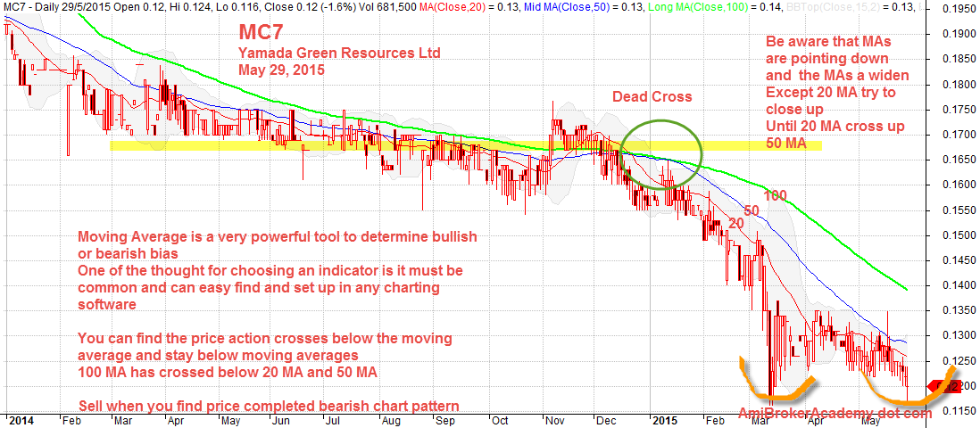
Task: Click the Dec month label on time axis
Action: (606, 421)
